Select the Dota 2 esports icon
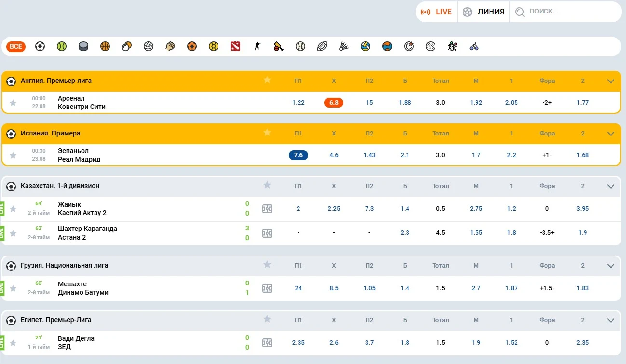Image resolution: width=626 pixels, height=364 pixels. click(x=235, y=46)
